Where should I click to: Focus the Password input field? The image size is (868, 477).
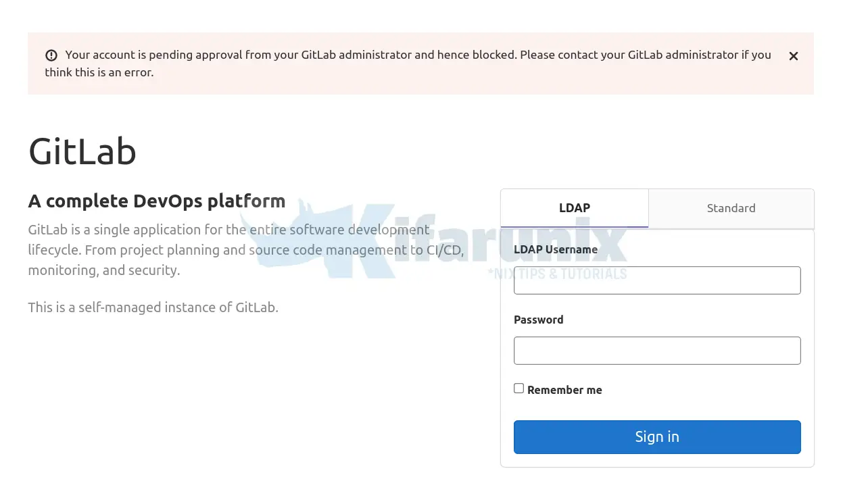pos(657,351)
